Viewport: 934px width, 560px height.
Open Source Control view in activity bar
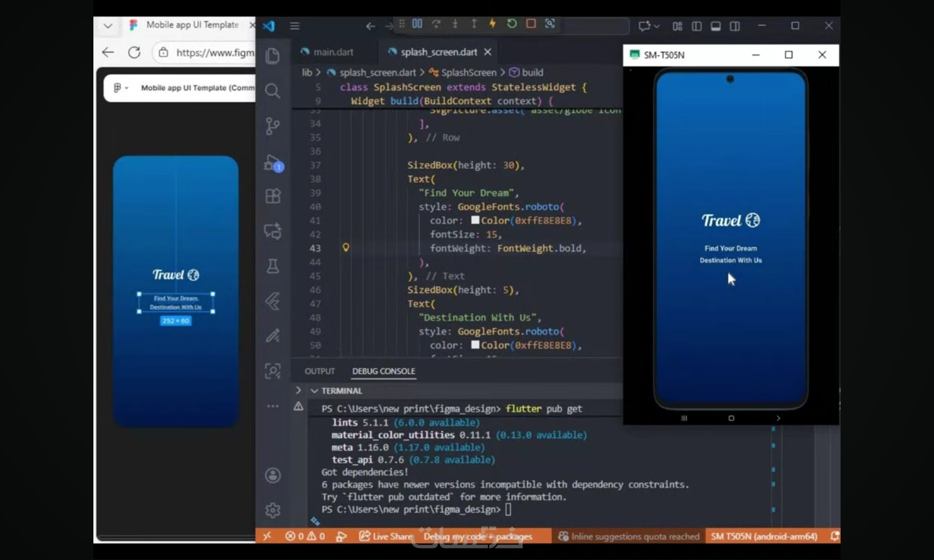tap(273, 126)
